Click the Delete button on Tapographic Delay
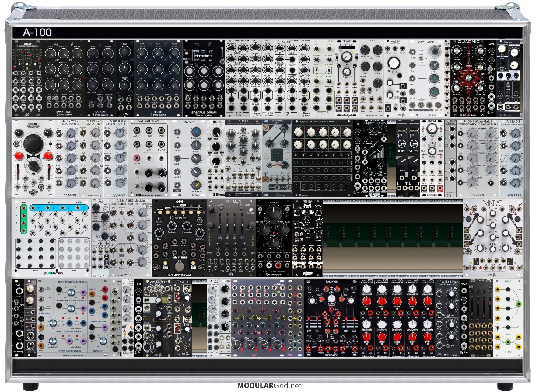Image resolution: width=539 pixels, height=392 pixels. (193, 263)
